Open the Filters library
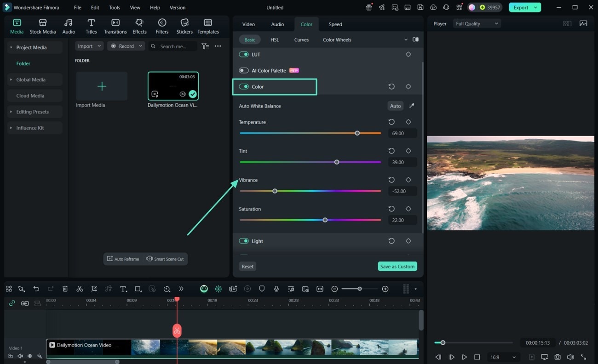 (x=162, y=27)
